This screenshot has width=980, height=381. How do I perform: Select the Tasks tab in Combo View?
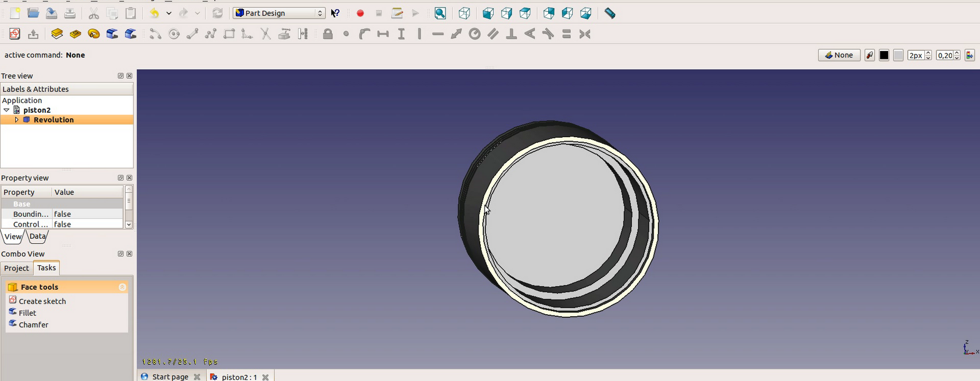coord(47,268)
